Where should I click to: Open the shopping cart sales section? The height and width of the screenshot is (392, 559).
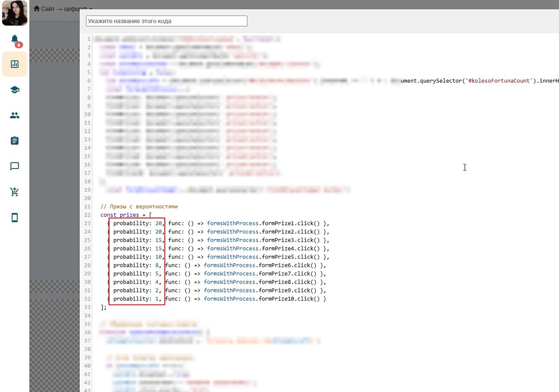(14, 192)
